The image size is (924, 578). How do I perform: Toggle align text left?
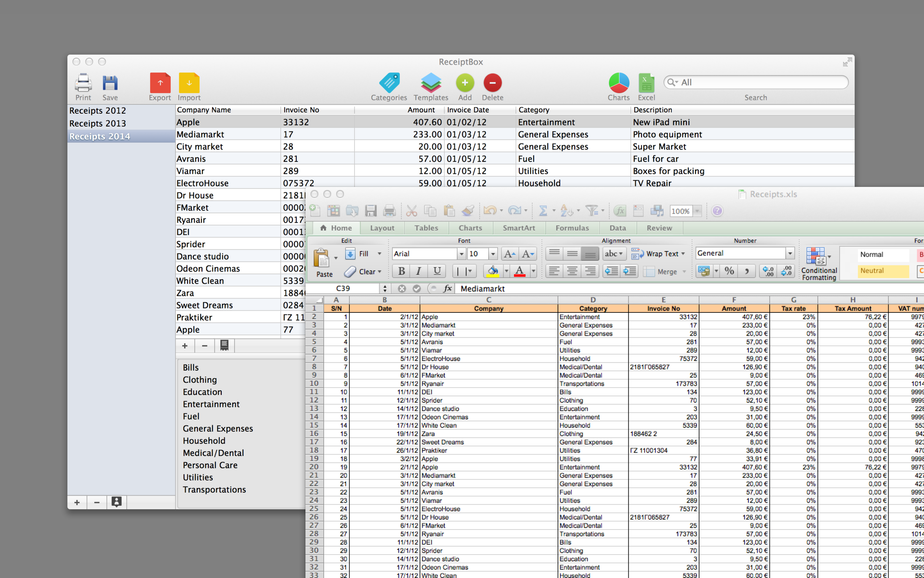coord(554,271)
